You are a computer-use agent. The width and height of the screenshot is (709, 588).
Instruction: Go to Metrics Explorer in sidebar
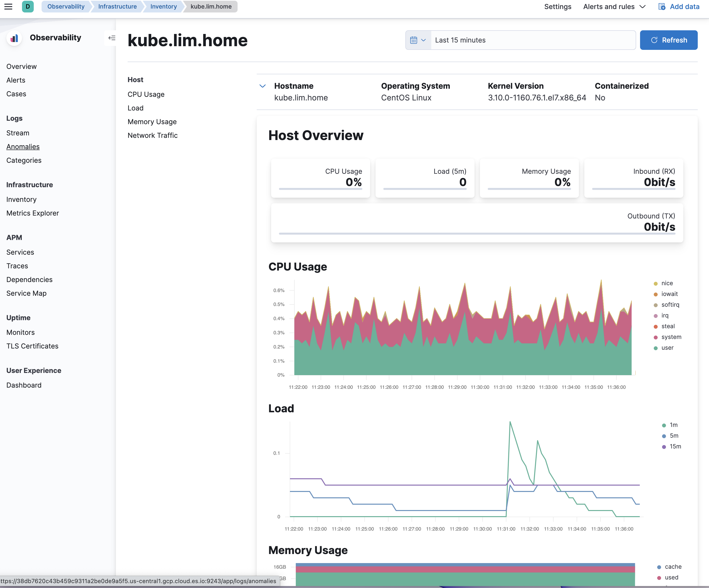(33, 213)
